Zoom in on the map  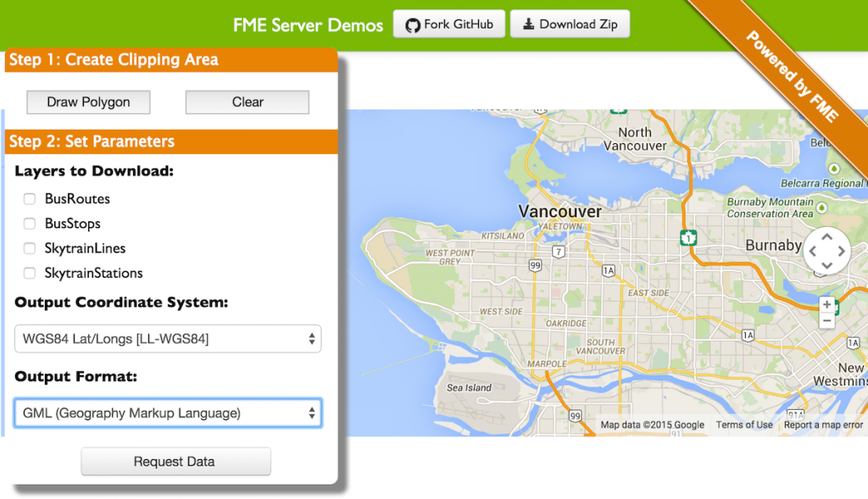click(827, 304)
